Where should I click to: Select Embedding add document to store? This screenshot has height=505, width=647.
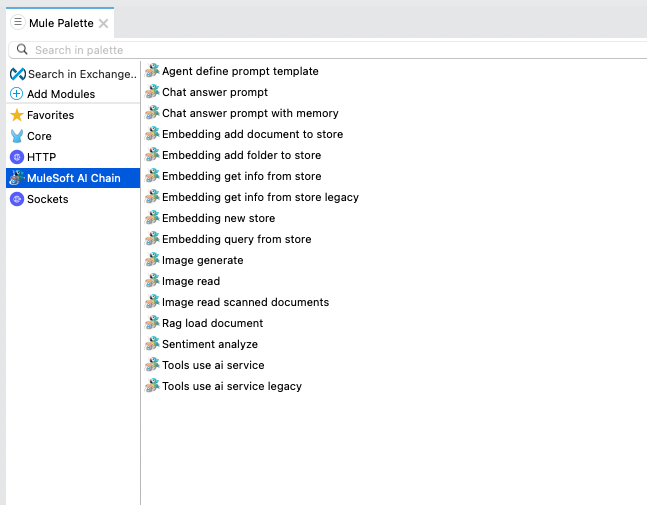click(x=253, y=134)
